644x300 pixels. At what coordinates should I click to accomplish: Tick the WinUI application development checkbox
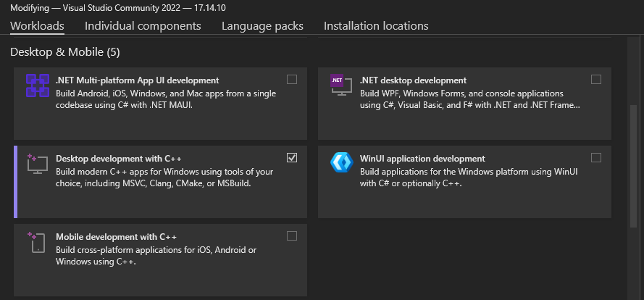click(596, 157)
